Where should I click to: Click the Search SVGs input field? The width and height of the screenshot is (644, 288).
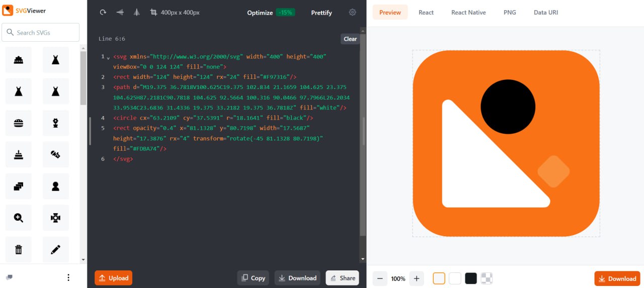41,33
